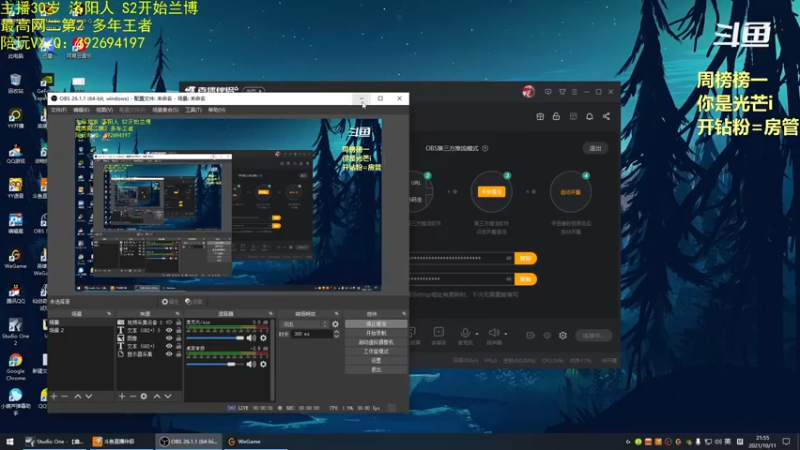Add a new scene with the plus icon
The height and width of the screenshot is (450, 800).
point(54,396)
